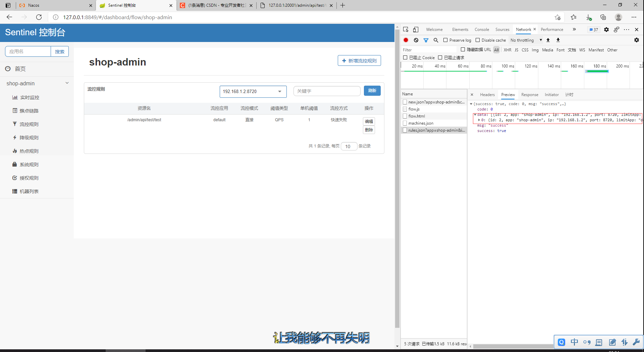This screenshot has width=644, height=352.
Task: Tick the checkbox beside machines.json request
Action: pos(405,123)
